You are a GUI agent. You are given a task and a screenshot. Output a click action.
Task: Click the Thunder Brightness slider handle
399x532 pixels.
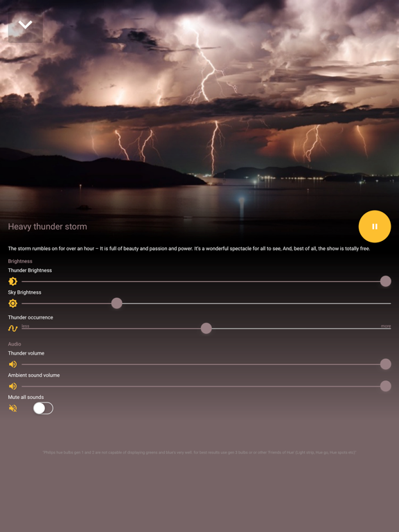point(385,281)
